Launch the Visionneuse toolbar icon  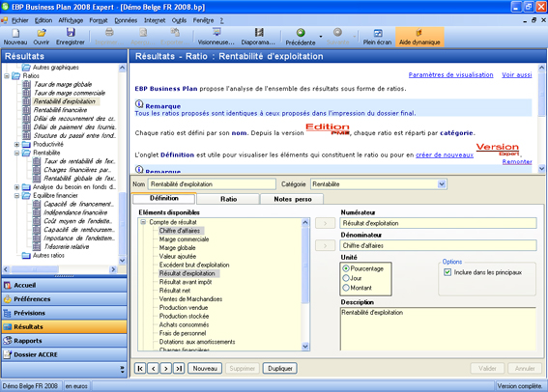[x=216, y=37]
